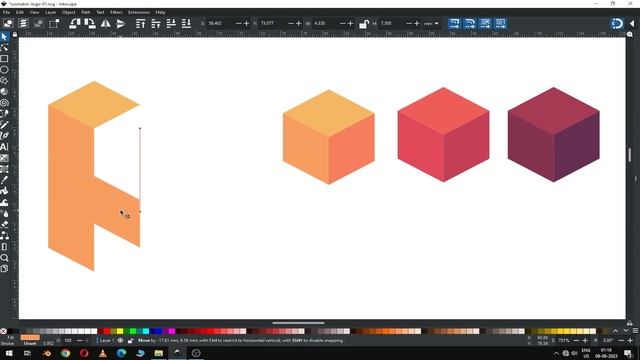Toggle Layer 1 lock icon
The height and width of the screenshot is (360, 640).
[x=130, y=340]
